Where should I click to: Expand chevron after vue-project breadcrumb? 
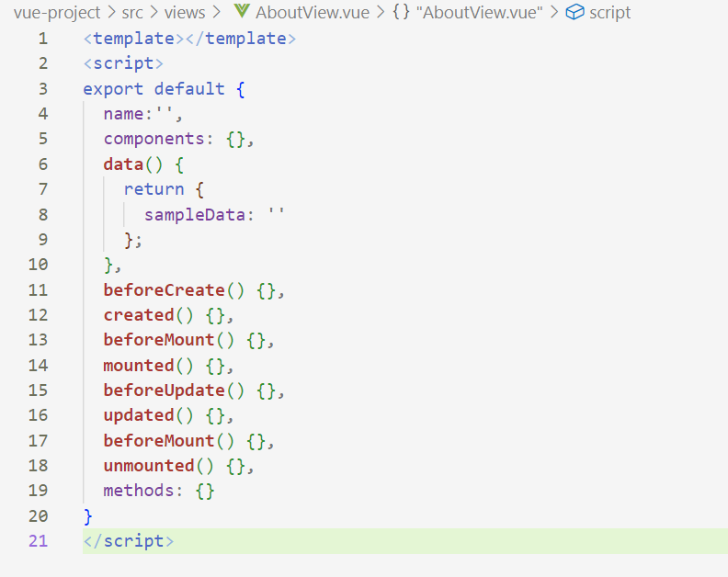pos(111,13)
